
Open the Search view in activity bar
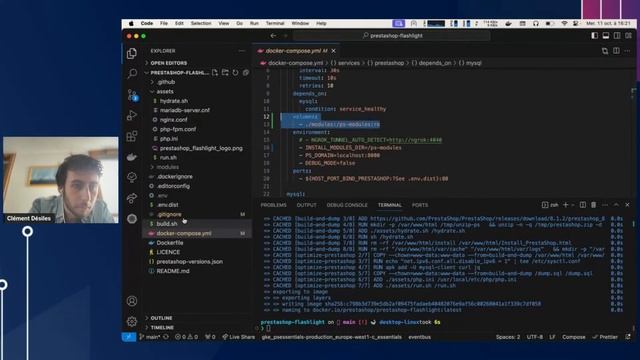point(132,74)
